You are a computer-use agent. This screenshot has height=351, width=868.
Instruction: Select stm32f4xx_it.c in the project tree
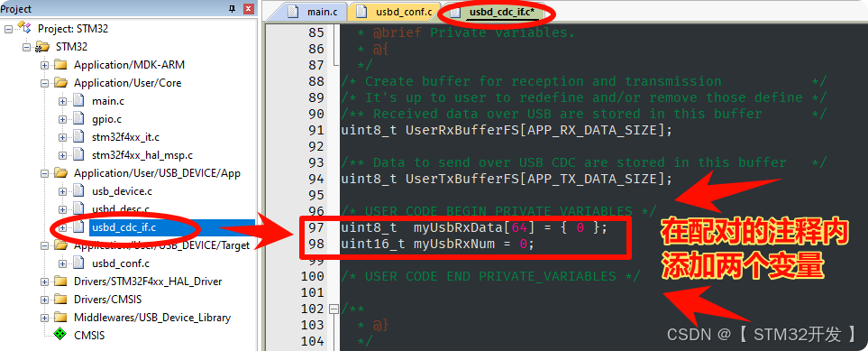(x=125, y=137)
